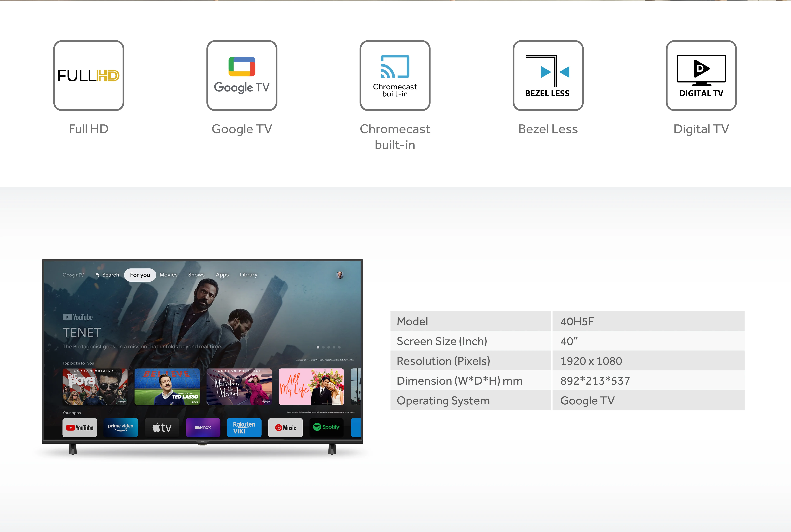The image size is (791, 532).
Task: Click the Google TV logo in TV nav
Action: 73,275
